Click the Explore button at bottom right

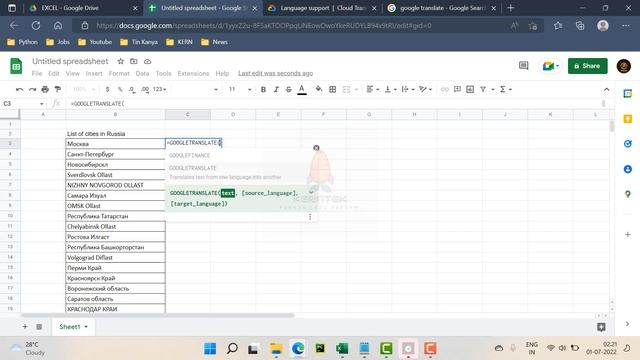601,327
